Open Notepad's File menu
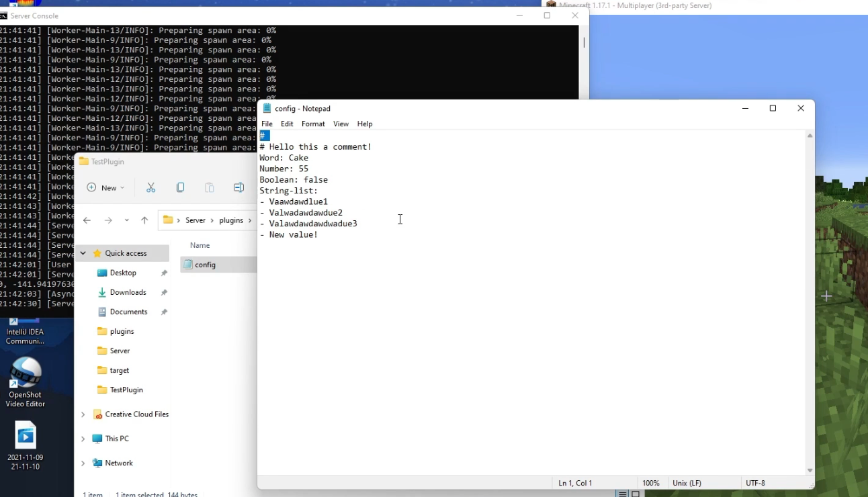The image size is (868, 497). (x=267, y=124)
